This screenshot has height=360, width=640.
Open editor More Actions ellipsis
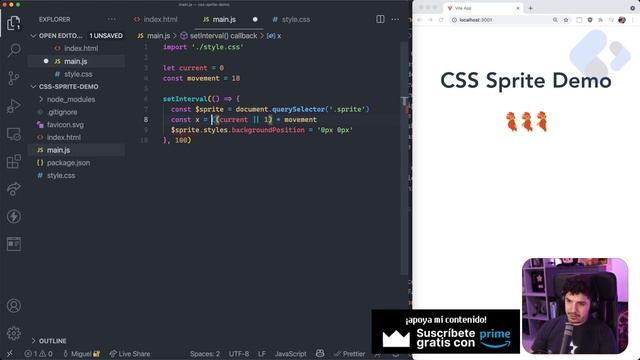[x=395, y=19]
